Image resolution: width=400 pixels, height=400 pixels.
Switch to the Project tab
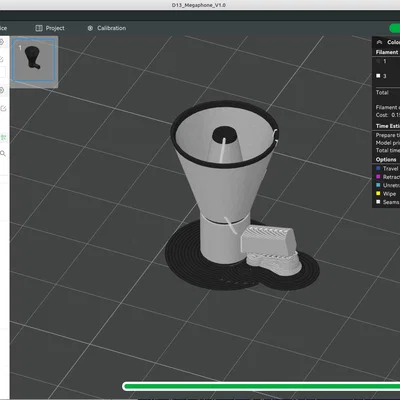(50, 28)
